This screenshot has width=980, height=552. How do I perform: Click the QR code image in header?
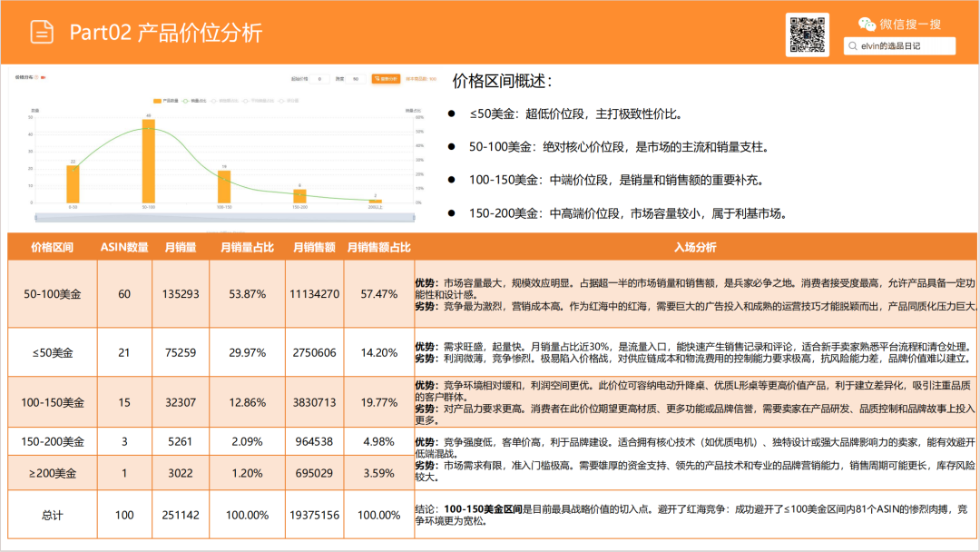tap(808, 34)
